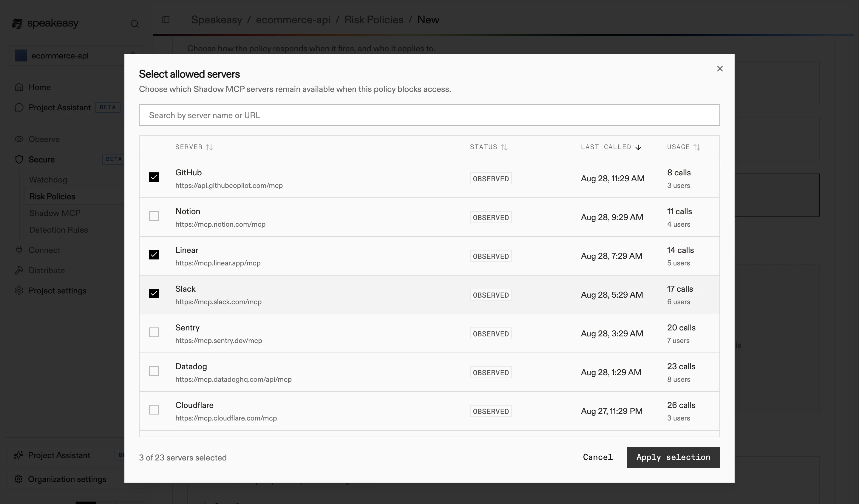Click 'Aug 27, 11:29 PM' cell
859x504 pixels.
[611, 411]
